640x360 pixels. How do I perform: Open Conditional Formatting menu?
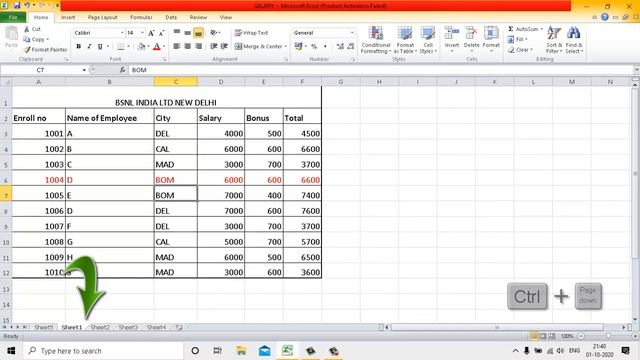(376, 40)
